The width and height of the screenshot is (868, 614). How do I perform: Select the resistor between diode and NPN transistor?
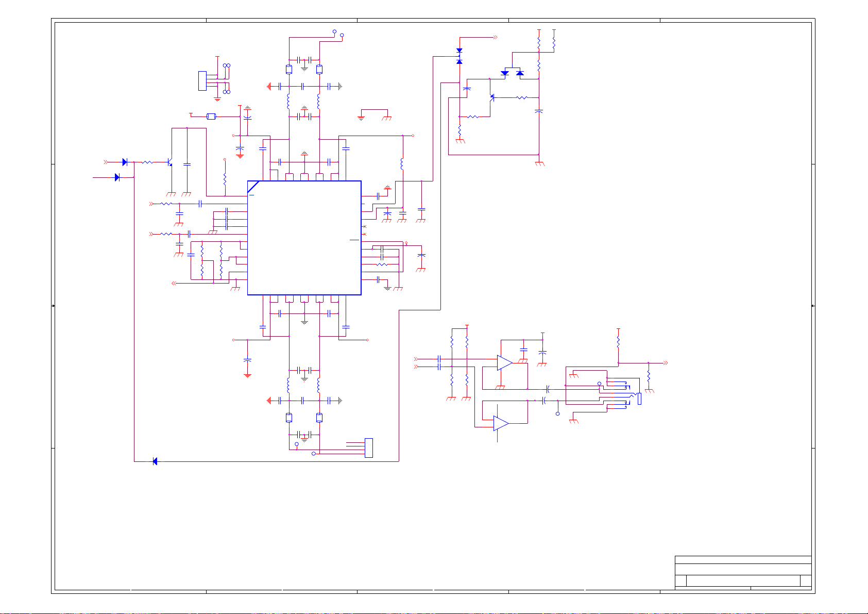147,162
